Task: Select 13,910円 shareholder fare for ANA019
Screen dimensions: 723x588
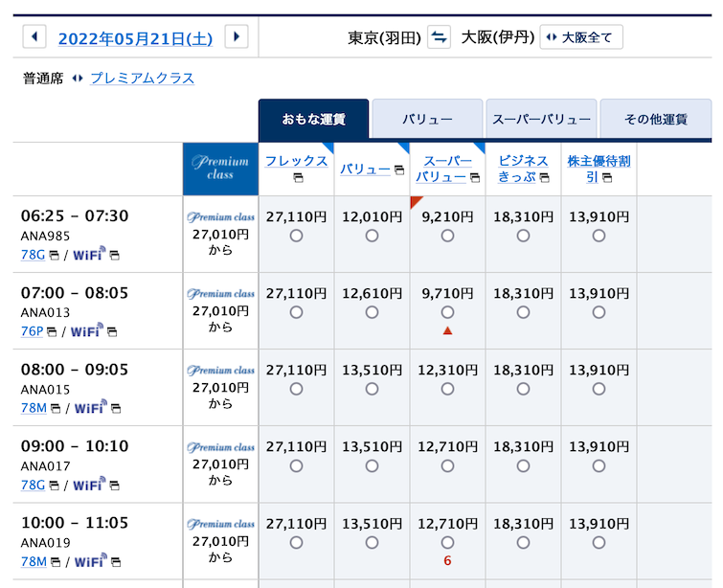Action: (x=599, y=542)
